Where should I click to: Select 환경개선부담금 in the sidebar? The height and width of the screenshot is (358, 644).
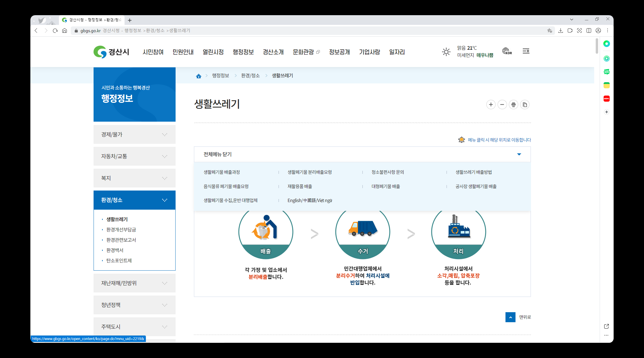point(121,230)
